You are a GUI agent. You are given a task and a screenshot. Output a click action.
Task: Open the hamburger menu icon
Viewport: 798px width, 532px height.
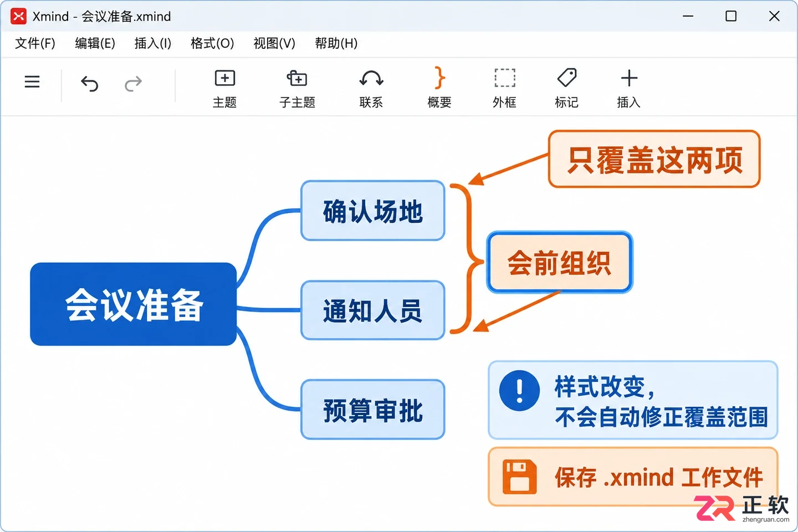pos(32,82)
